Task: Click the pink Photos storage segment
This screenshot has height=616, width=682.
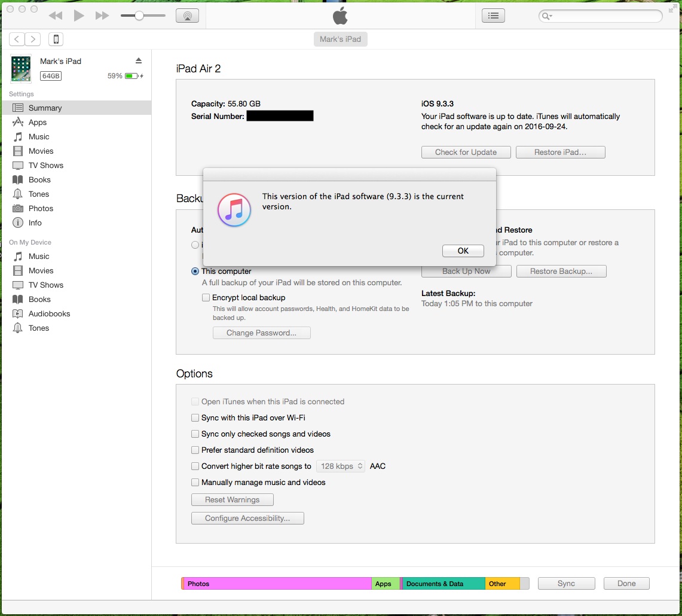Action: tap(277, 583)
